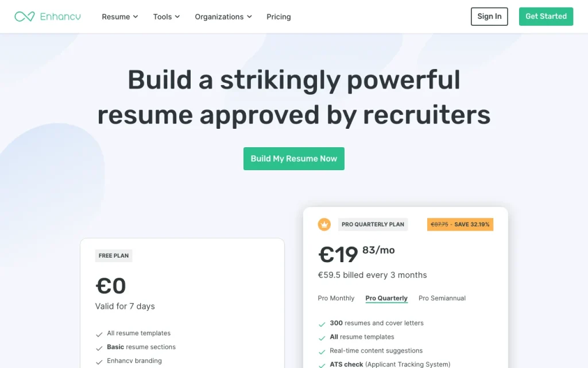Click green checkmark beside All resume templates
The width and height of the screenshot is (588, 368).
click(x=322, y=338)
